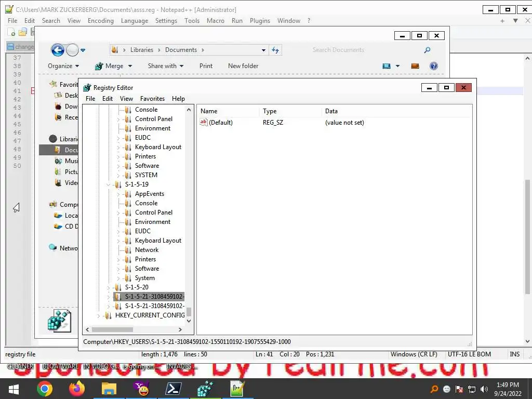Click the Software folder icon under S-1-5-19
The height and width of the screenshot is (399, 532).
tap(128, 269)
